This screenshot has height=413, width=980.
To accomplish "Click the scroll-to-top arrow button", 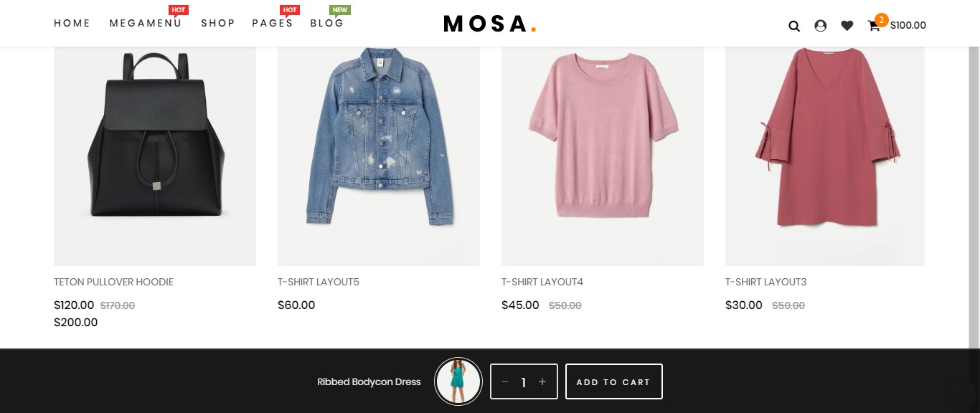I will 960,392.
